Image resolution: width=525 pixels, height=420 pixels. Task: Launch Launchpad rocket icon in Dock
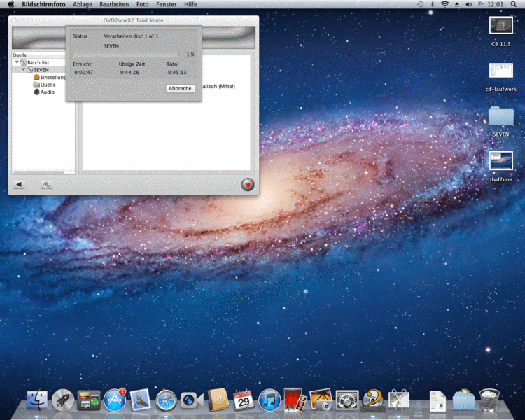[x=63, y=400]
